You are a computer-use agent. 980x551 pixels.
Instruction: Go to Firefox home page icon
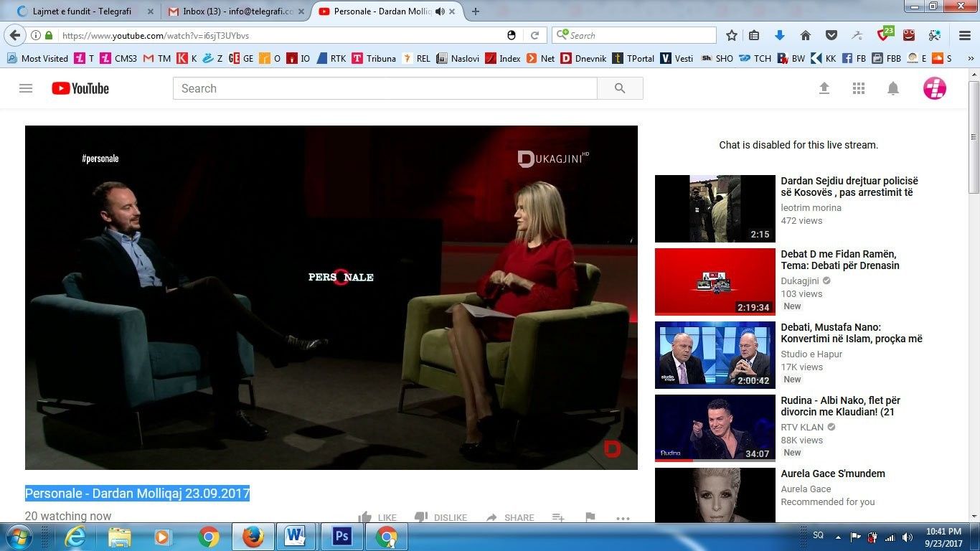(806, 35)
